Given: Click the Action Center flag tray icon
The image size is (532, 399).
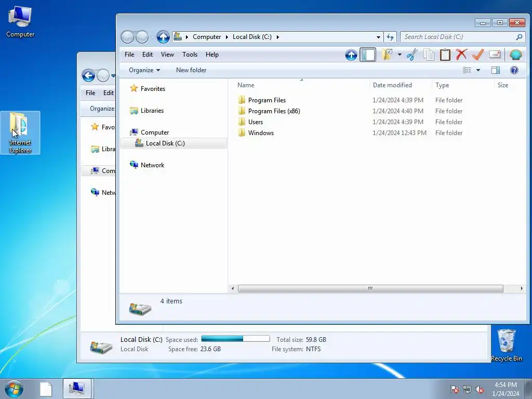Looking at the screenshot, I should point(455,389).
